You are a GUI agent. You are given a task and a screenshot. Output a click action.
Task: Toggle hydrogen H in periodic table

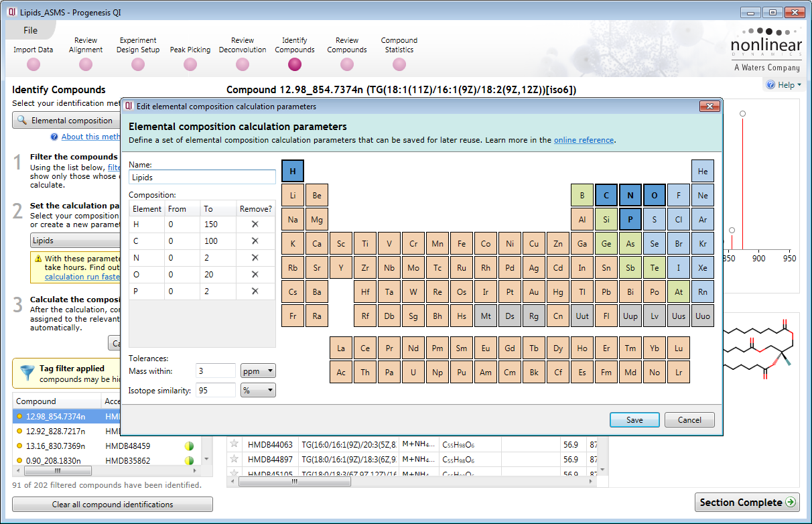(293, 171)
